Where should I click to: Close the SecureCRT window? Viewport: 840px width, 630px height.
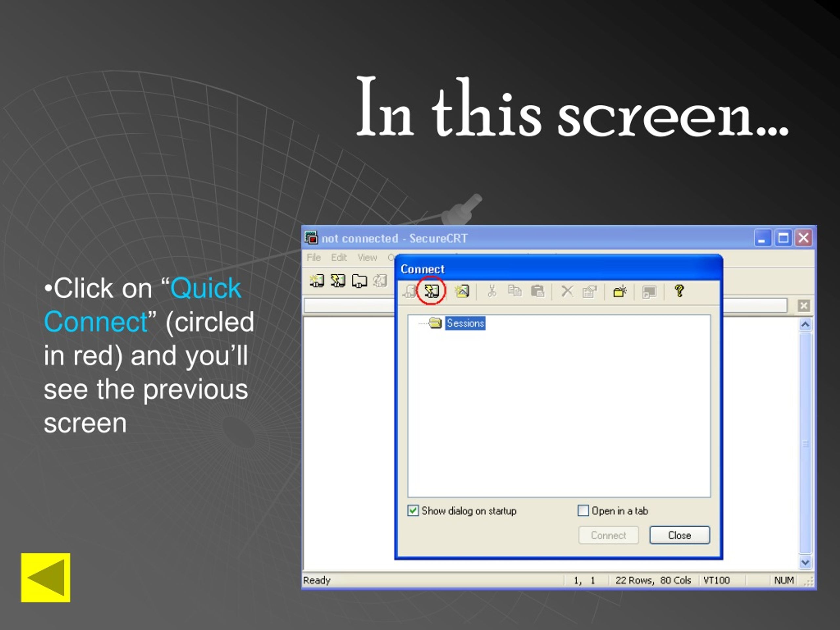click(x=804, y=238)
